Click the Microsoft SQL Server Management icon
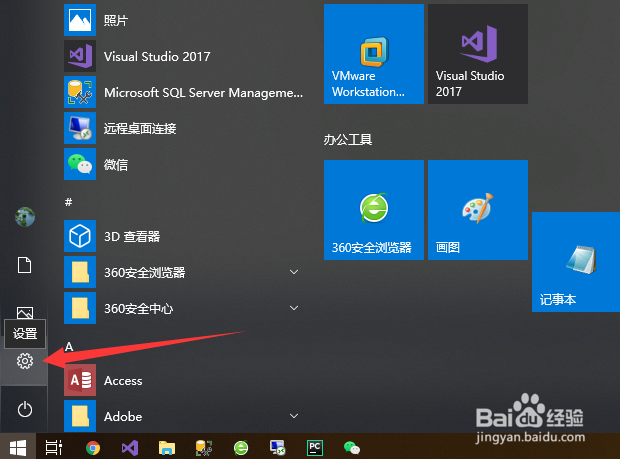This screenshot has width=620, height=459. (x=80, y=92)
